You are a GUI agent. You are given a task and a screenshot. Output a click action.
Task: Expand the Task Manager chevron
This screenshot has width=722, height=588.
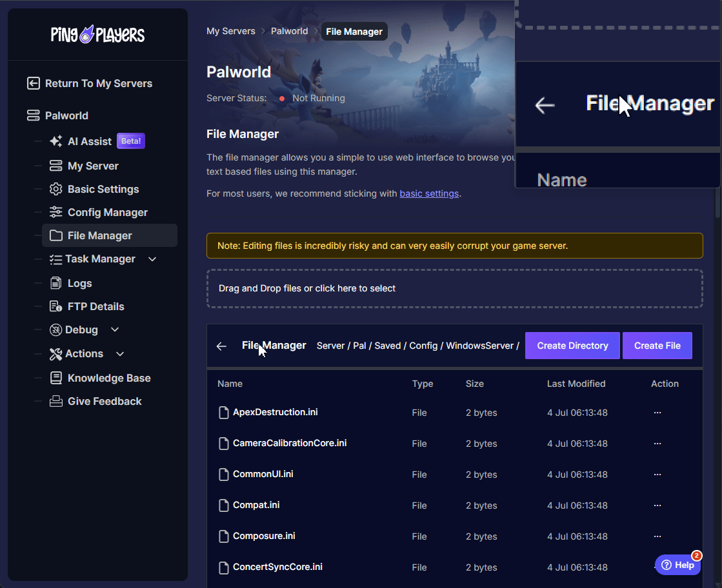click(x=152, y=259)
